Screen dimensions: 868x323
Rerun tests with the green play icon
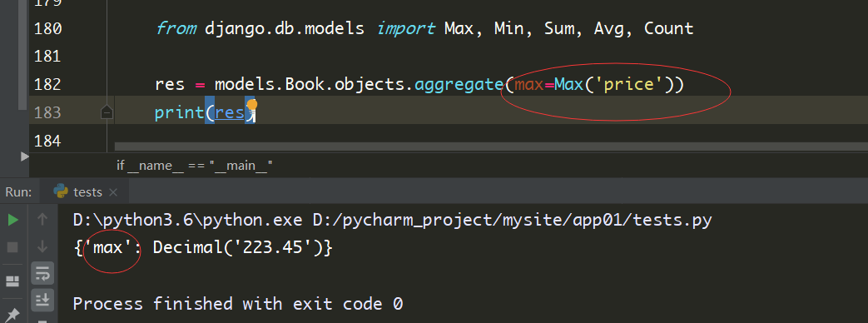pyautogui.click(x=12, y=220)
